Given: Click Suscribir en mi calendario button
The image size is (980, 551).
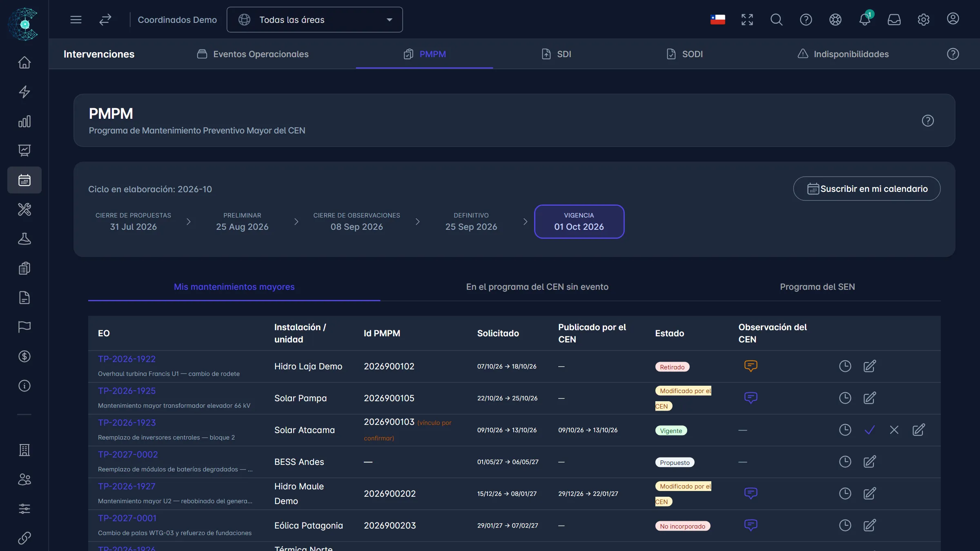Looking at the screenshot, I should pyautogui.click(x=867, y=189).
